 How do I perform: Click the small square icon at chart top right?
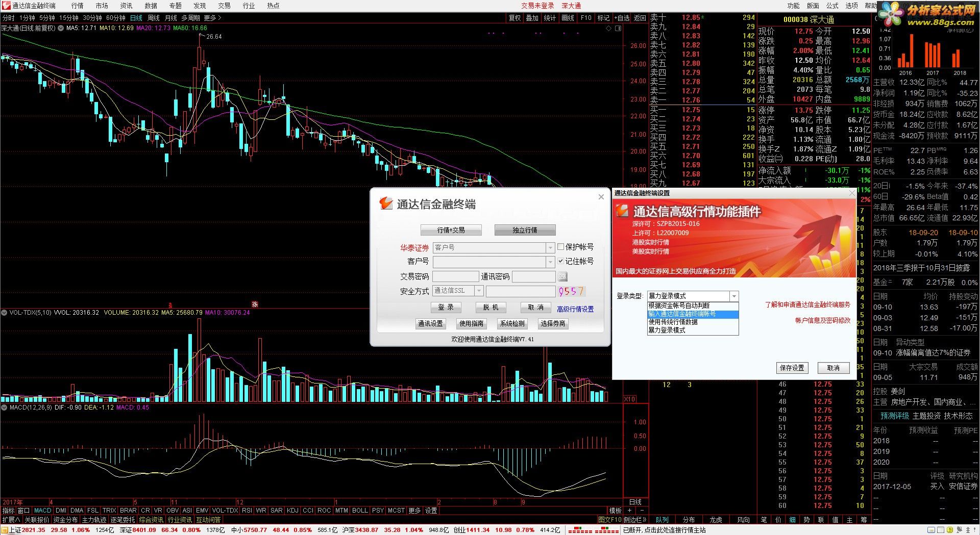coord(618,29)
